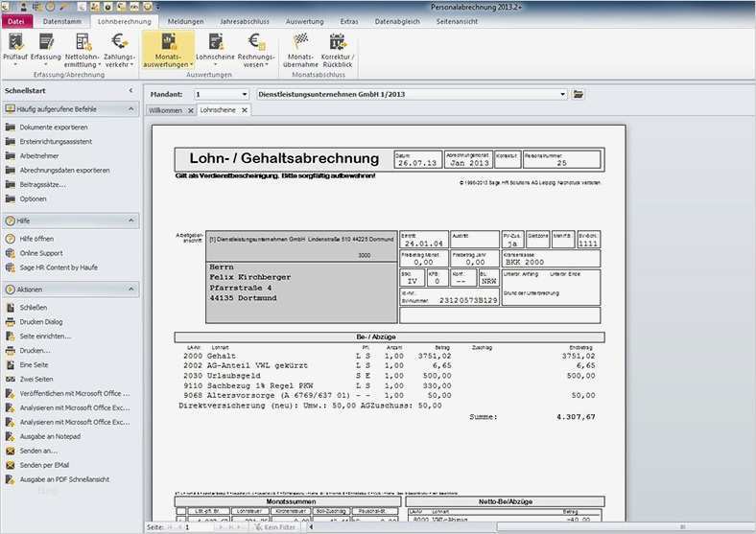Viewport: 756px width, 534px height.
Task: Open the Mandant number dropdown
Action: pos(244,95)
